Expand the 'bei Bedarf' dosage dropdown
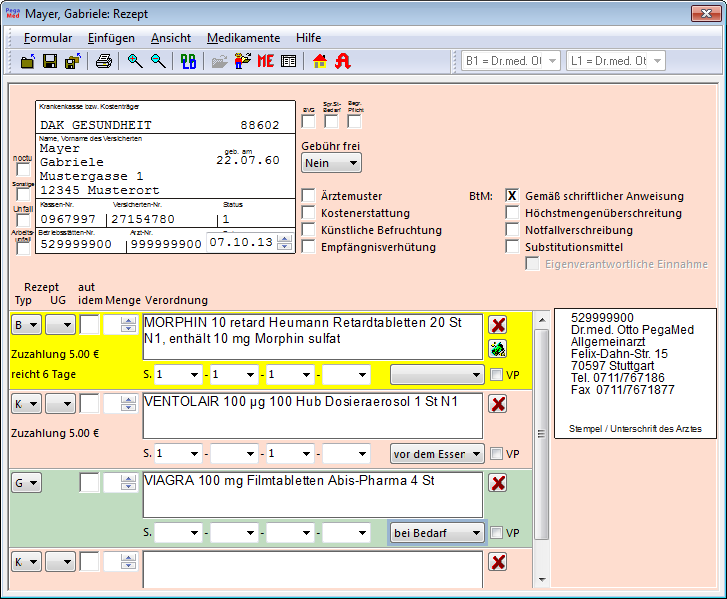727x599 pixels. coord(437,533)
